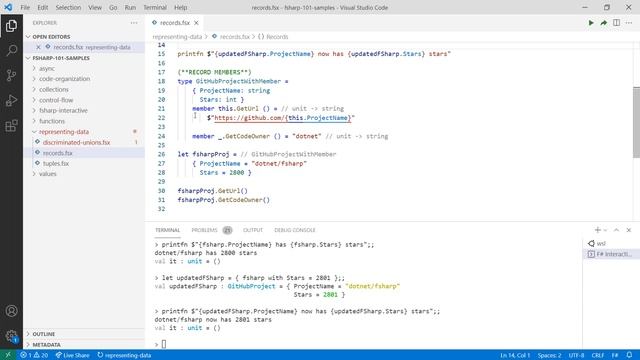Open the Accounts menu icon
Screen dimensions: 640x360
pos(11,311)
